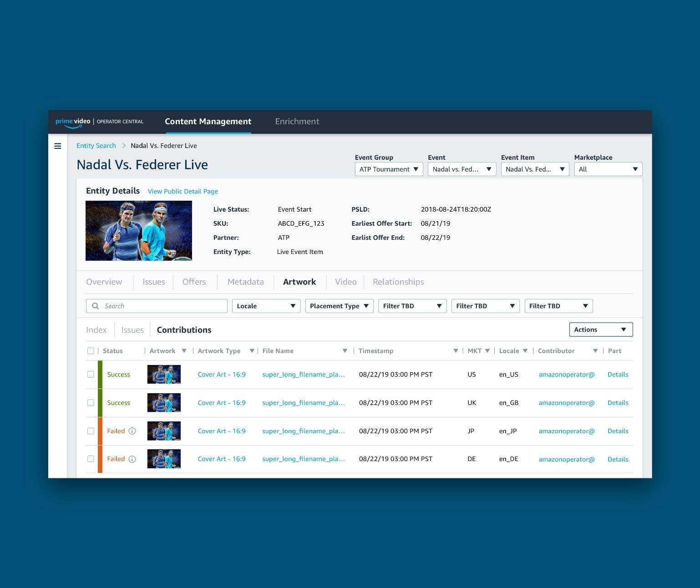
Task: Click the search magnifier icon
Action: tap(96, 306)
